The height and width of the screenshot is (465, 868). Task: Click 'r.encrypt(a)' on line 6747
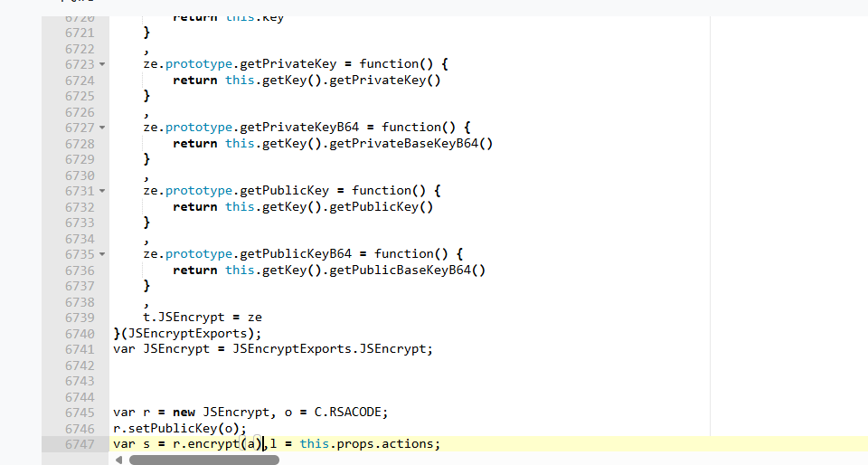pos(217,444)
